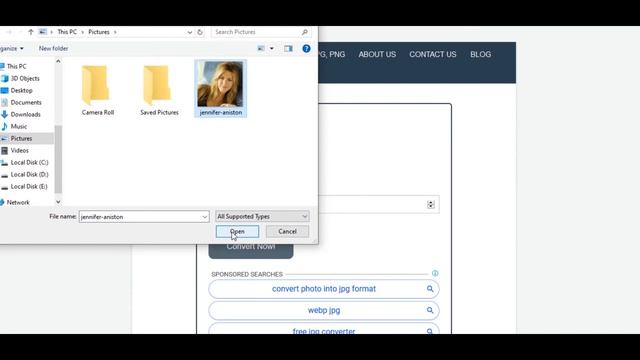Open BLOG in website navigation
Viewport: 640px width, 360px height.
(480, 54)
